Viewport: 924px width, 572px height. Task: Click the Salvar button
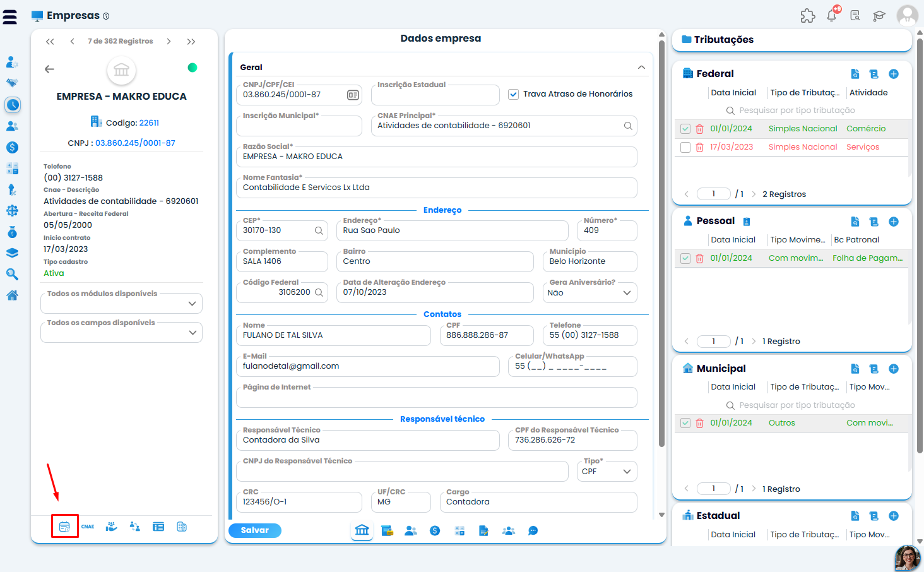[255, 530]
